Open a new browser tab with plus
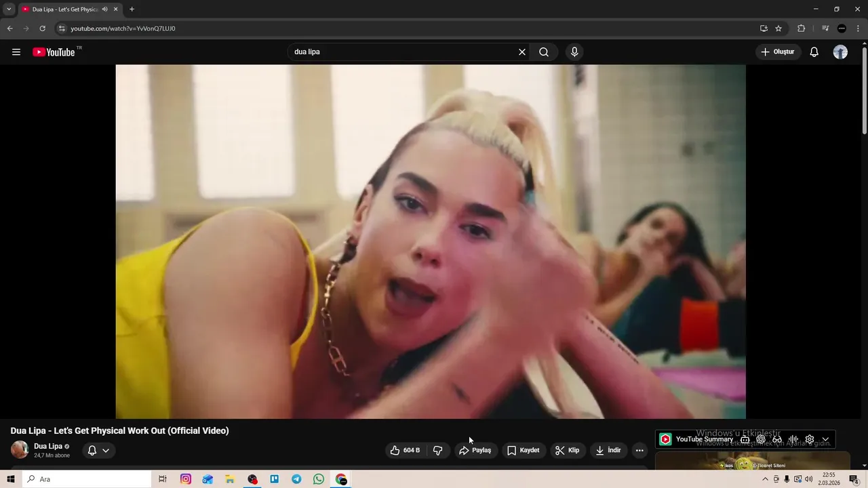The width and height of the screenshot is (868, 488). [132, 9]
